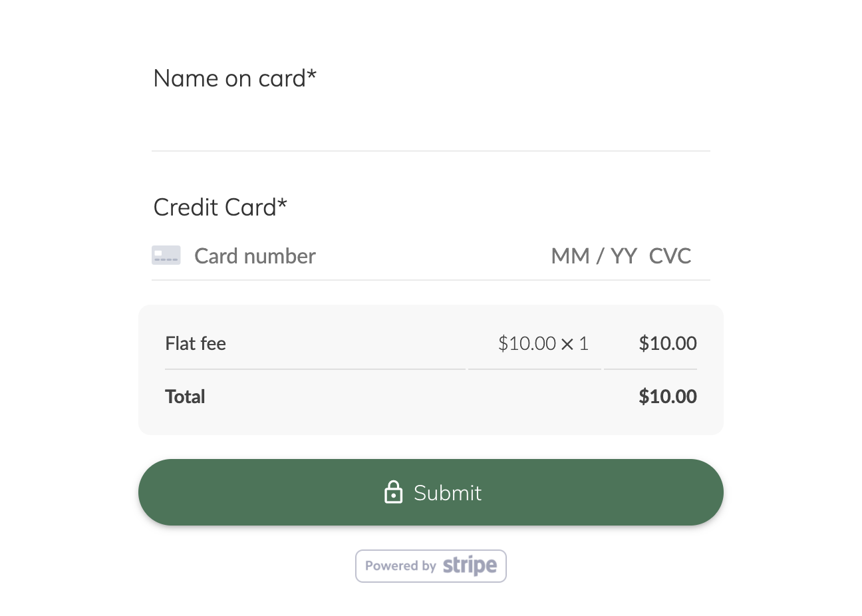Click the Flat fee row label

[195, 343]
